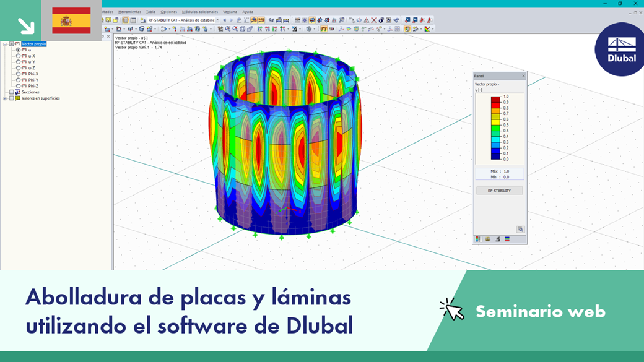The image size is (644, 362).
Task: Click the dark red 1.0 legend color
Action: 496,99
